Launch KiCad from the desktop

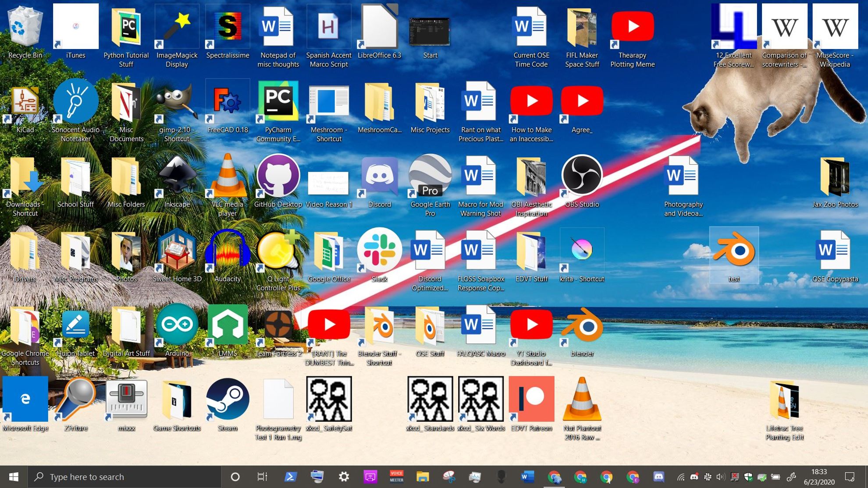(25, 102)
